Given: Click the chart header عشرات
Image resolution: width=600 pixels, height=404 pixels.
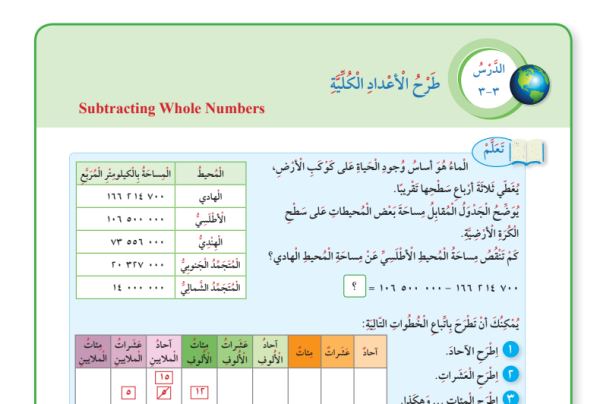Looking at the screenshot, I should pyautogui.click(x=338, y=352).
